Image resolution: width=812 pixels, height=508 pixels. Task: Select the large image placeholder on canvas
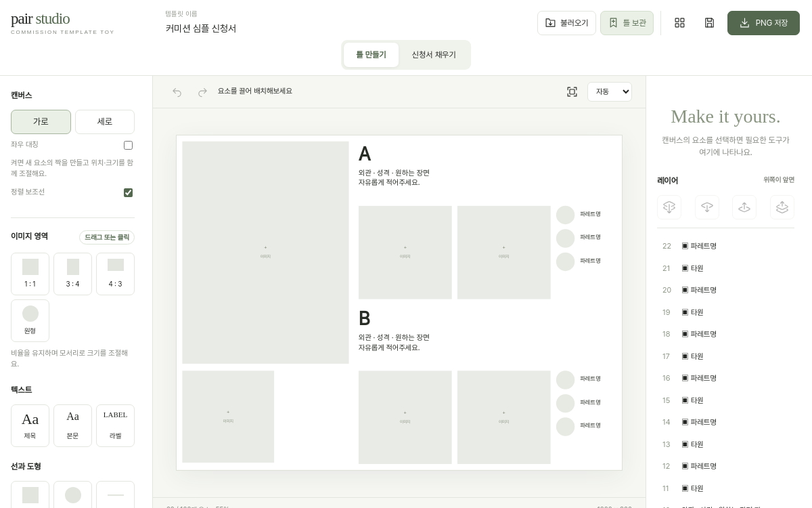265,253
